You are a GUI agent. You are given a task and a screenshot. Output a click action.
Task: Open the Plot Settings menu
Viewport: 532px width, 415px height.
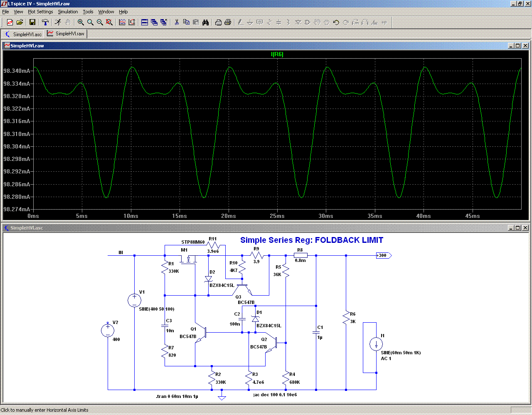40,12
